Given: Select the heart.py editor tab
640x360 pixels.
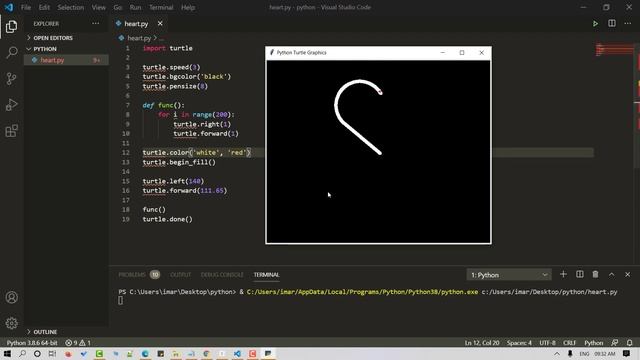Looking at the screenshot, I should click(136, 24).
